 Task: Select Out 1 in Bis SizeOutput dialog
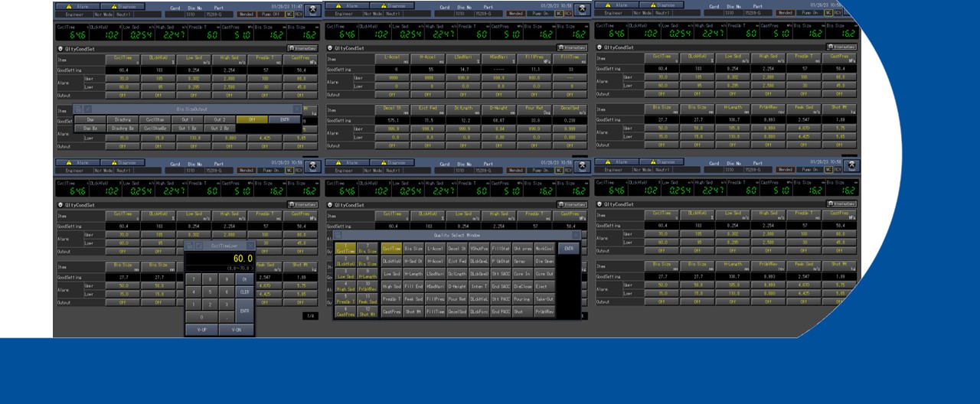[188, 120]
